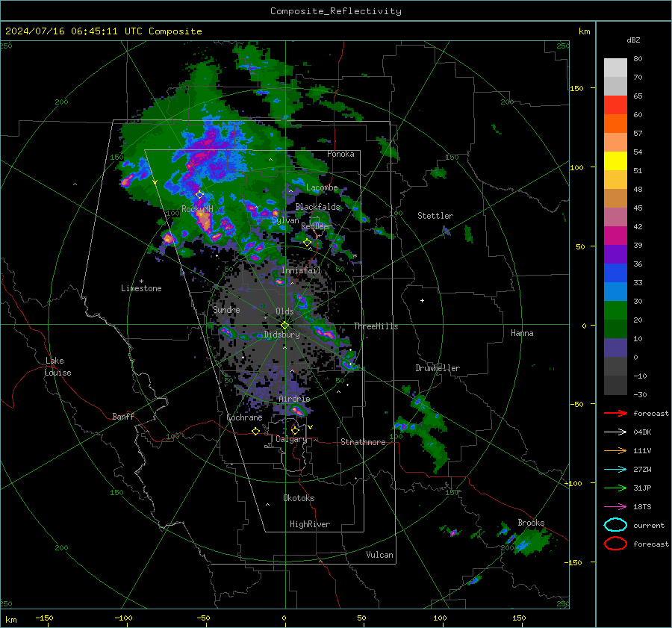Click the red forecast ellipse legend icon
Screen dimensions: 672x628
pos(615,544)
